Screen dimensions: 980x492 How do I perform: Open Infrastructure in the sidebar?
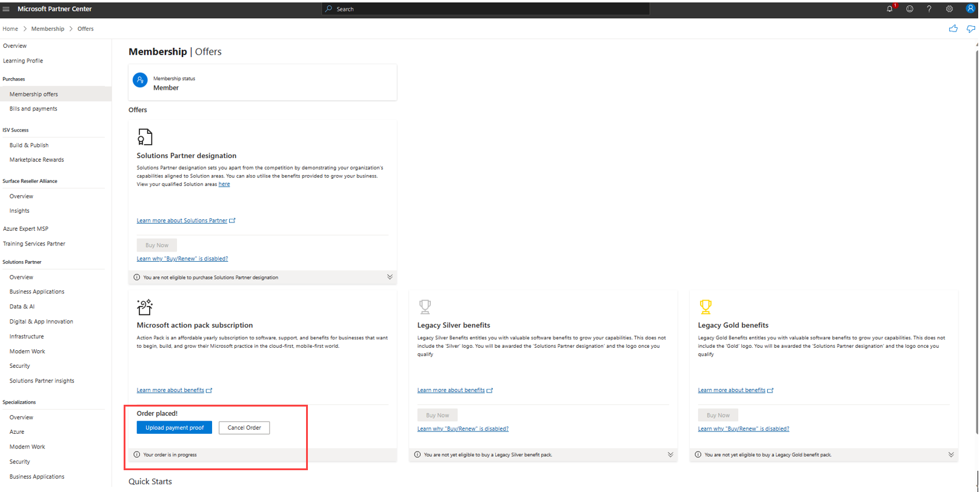pos(27,336)
